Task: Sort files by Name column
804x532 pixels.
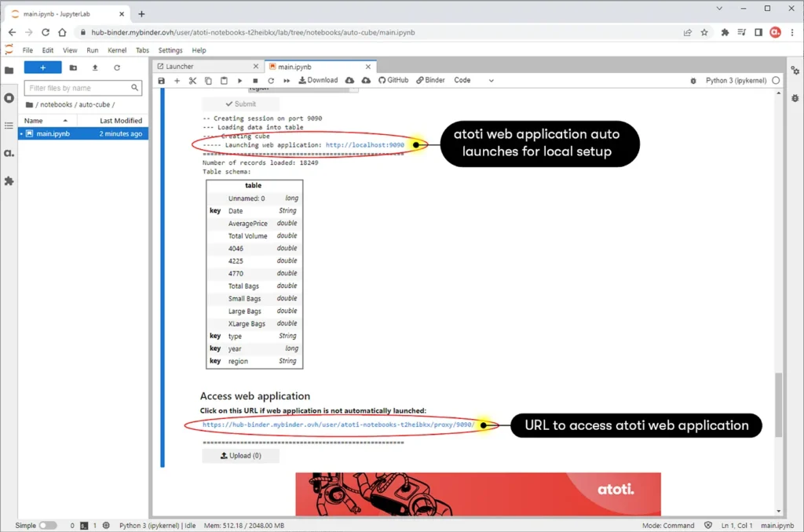Action: [46, 120]
